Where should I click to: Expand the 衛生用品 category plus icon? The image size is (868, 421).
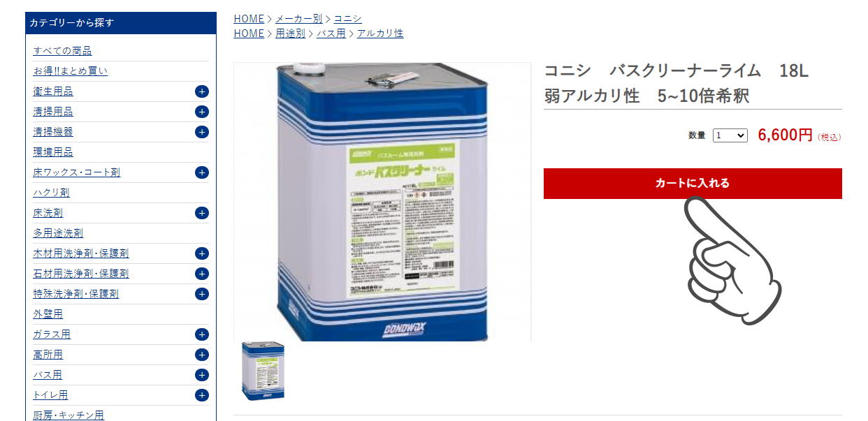(x=202, y=91)
